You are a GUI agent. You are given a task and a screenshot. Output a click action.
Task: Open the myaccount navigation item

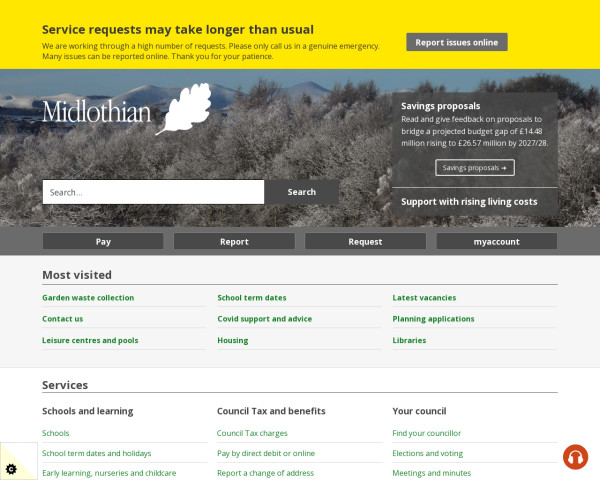tap(496, 241)
